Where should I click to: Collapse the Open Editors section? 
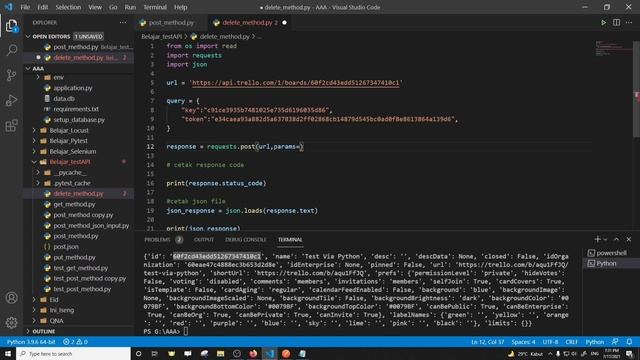(28, 36)
